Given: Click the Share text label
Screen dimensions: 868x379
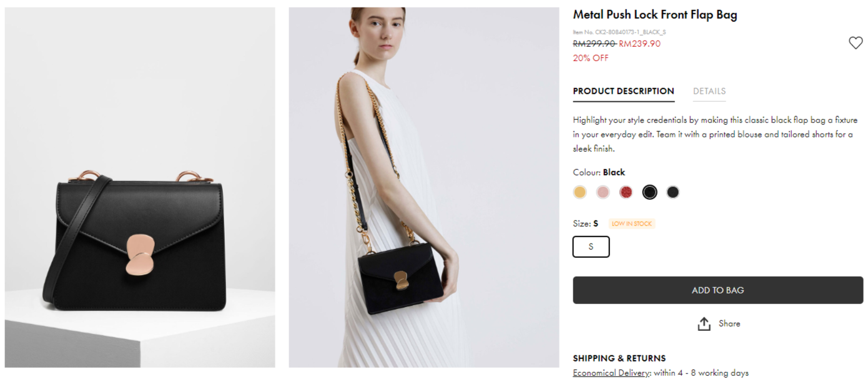Looking at the screenshot, I should [729, 323].
